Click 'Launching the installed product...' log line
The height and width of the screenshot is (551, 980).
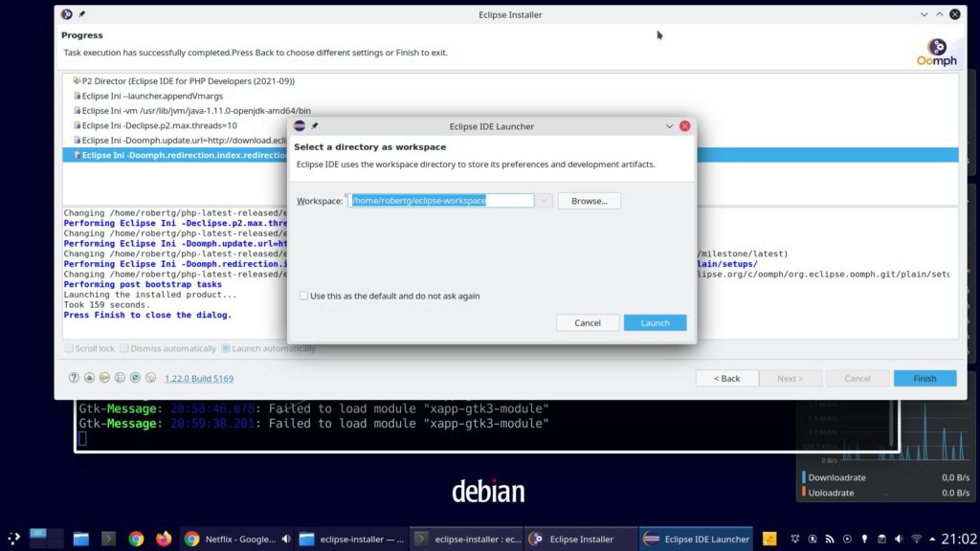pyautogui.click(x=150, y=295)
